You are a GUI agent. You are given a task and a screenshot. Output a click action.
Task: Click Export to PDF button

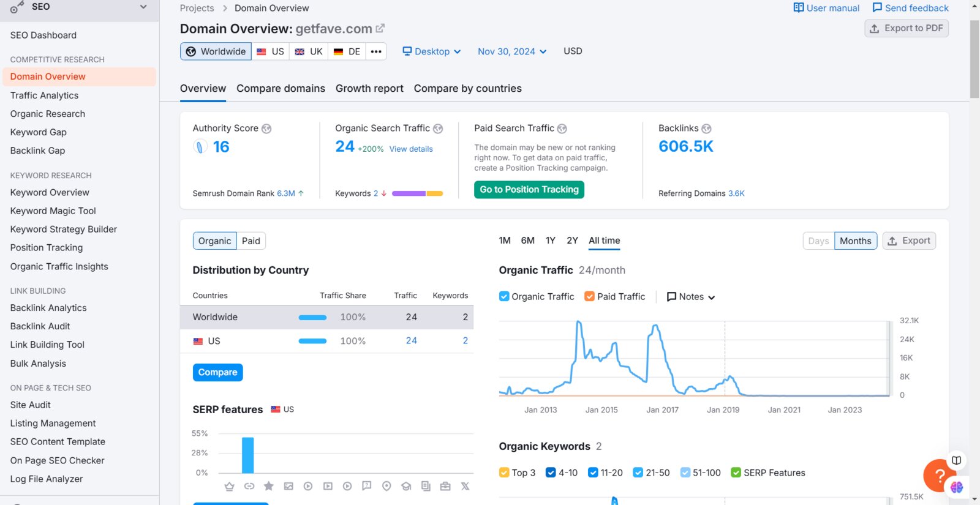pyautogui.click(x=907, y=28)
